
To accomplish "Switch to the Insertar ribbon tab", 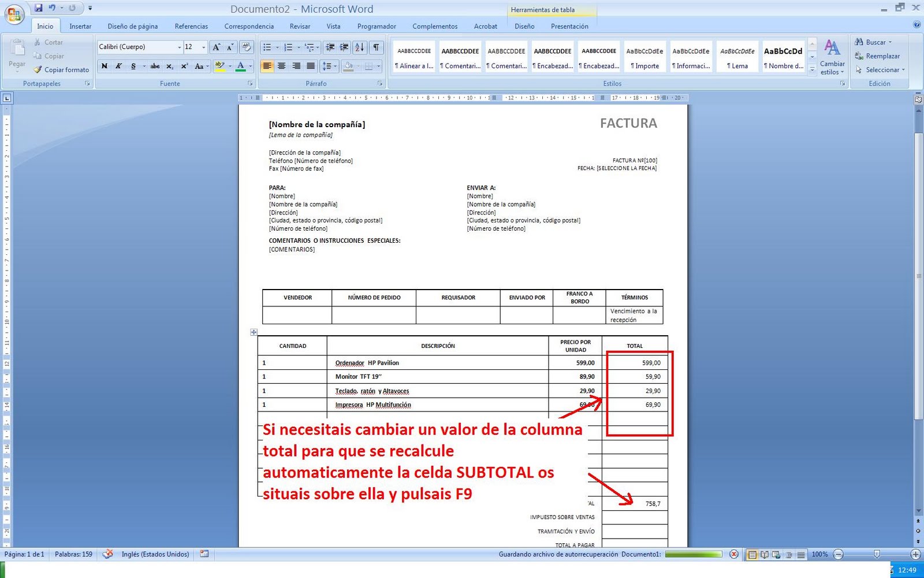I will [80, 26].
